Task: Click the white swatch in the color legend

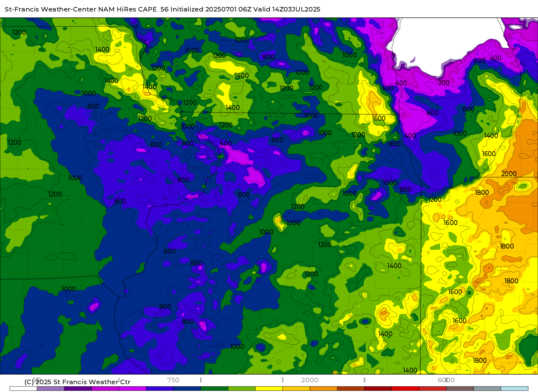Action: coord(23,389)
